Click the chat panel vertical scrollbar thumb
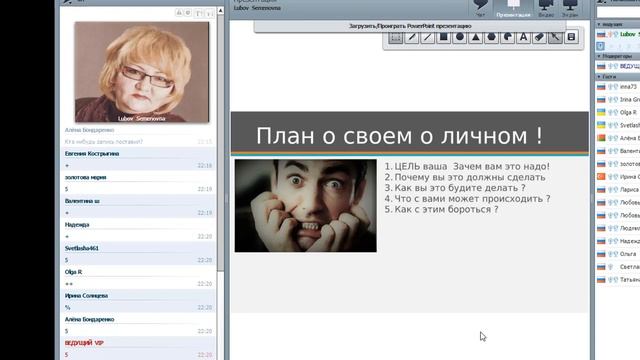 pos(220,143)
